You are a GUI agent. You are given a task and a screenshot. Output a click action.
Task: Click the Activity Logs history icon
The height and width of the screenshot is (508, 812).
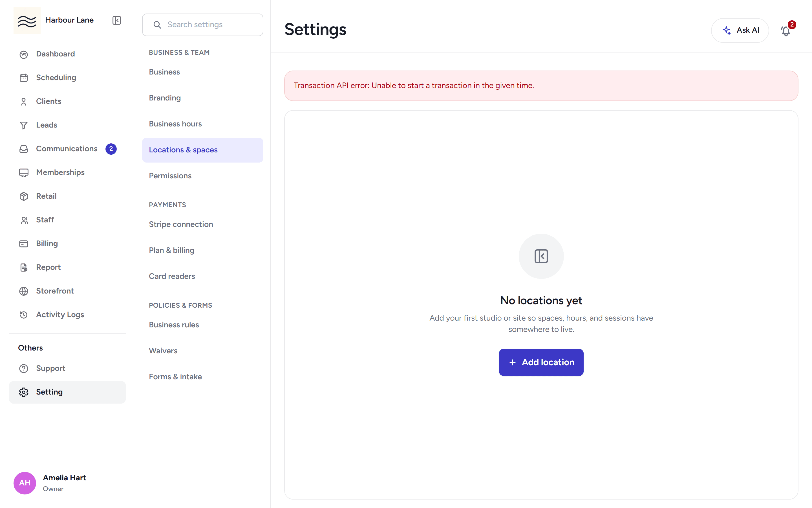[23, 315]
